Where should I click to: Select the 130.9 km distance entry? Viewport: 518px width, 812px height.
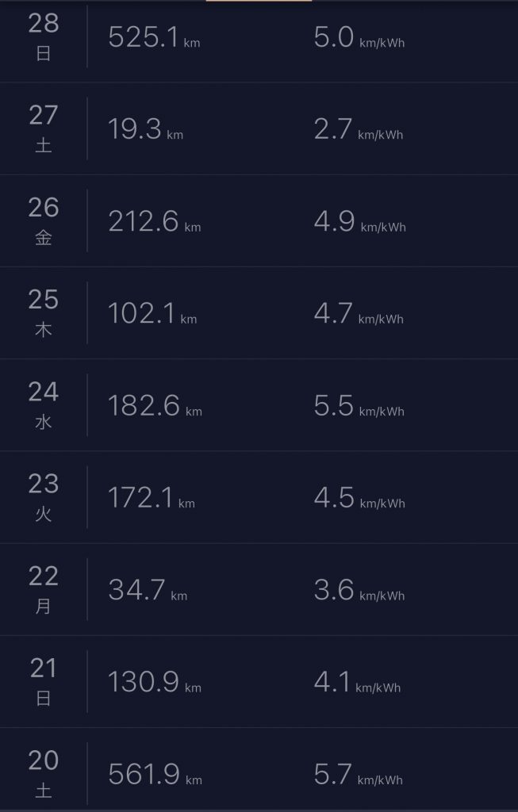[155, 682]
